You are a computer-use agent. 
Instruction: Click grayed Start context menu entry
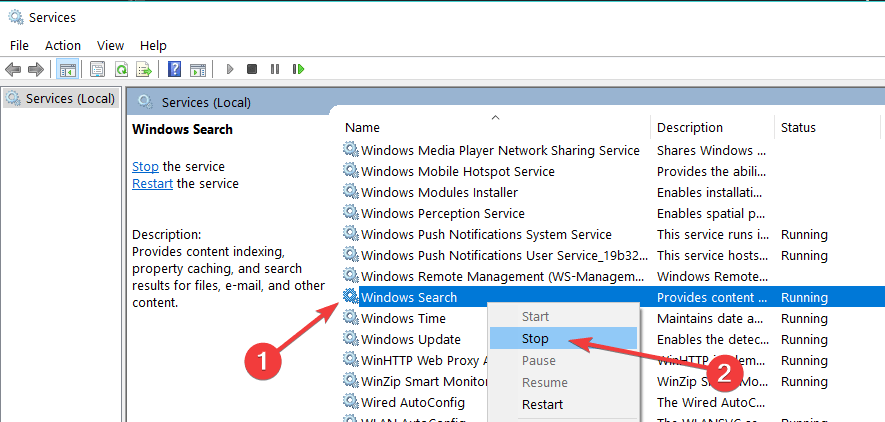click(x=563, y=316)
